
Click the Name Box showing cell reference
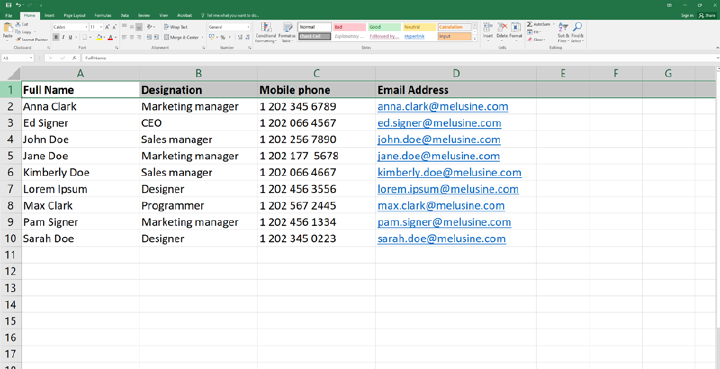tap(17, 58)
